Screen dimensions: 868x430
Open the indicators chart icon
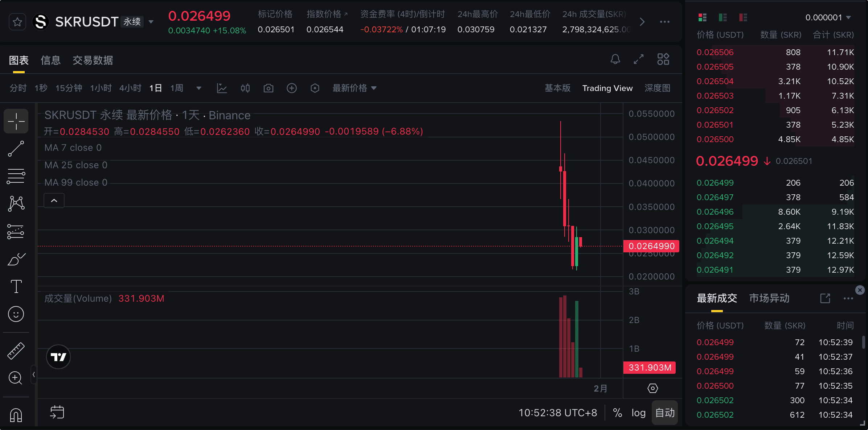[x=222, y=88]
